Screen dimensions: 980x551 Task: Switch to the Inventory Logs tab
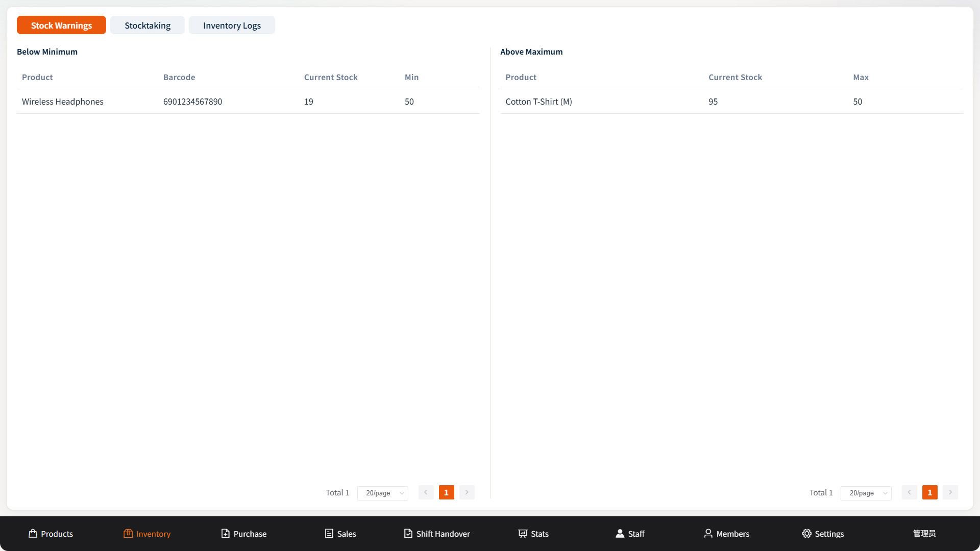232,25
